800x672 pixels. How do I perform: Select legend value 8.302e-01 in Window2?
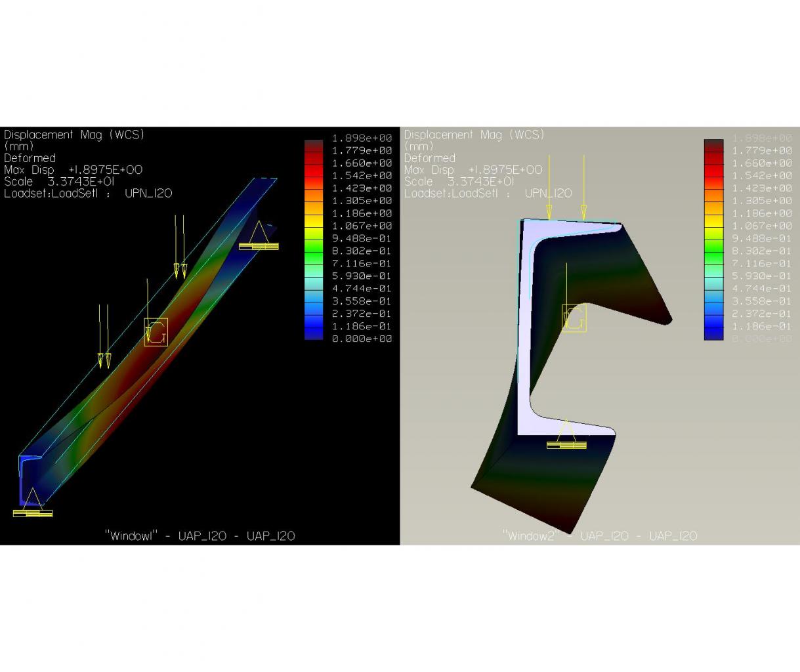coord(762,251)
